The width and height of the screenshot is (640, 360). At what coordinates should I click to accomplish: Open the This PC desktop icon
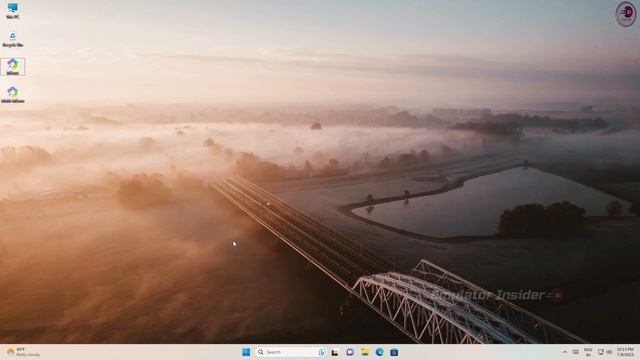point(13,11)
